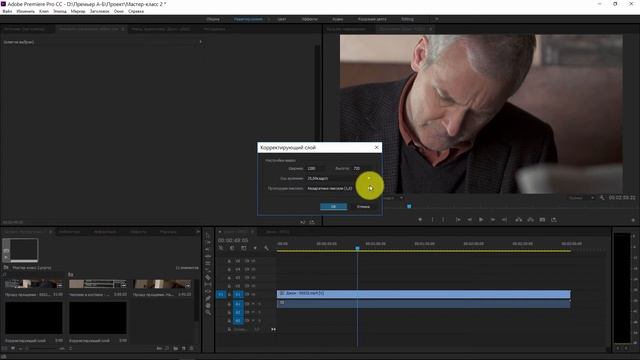
Task: Go to In point in Program monitor
Action: (x=458, y=220)
